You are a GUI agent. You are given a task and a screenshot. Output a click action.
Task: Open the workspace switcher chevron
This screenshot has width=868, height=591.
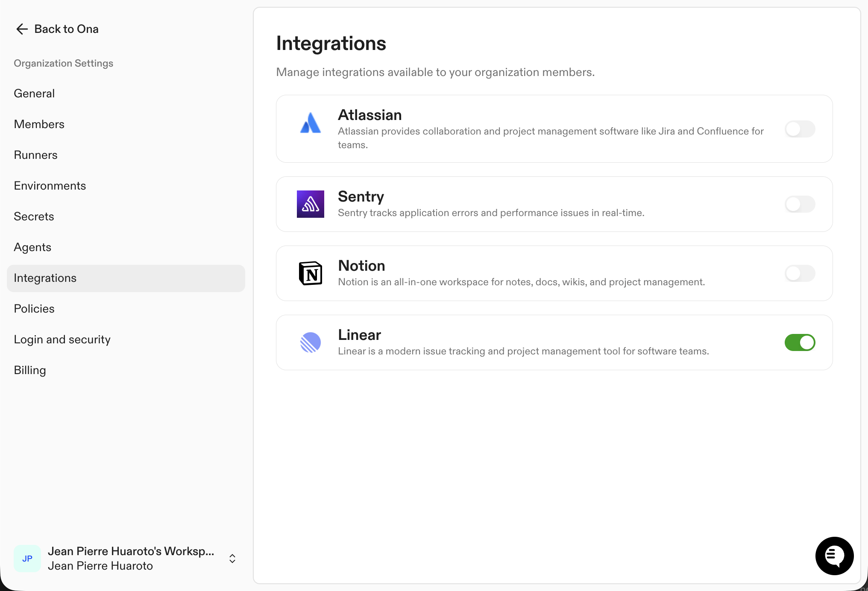232,558
